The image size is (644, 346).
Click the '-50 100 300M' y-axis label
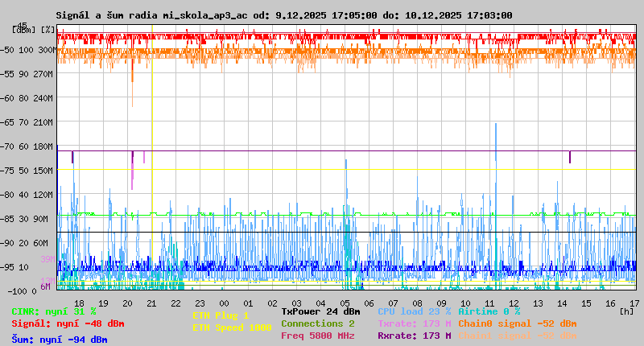coord(28,50)
